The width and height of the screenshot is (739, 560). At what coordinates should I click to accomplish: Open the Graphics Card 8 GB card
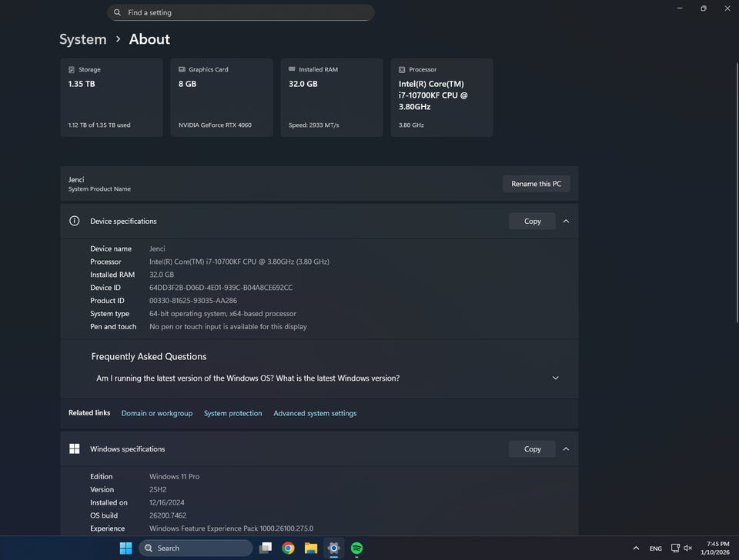click(x=222, y=98)
